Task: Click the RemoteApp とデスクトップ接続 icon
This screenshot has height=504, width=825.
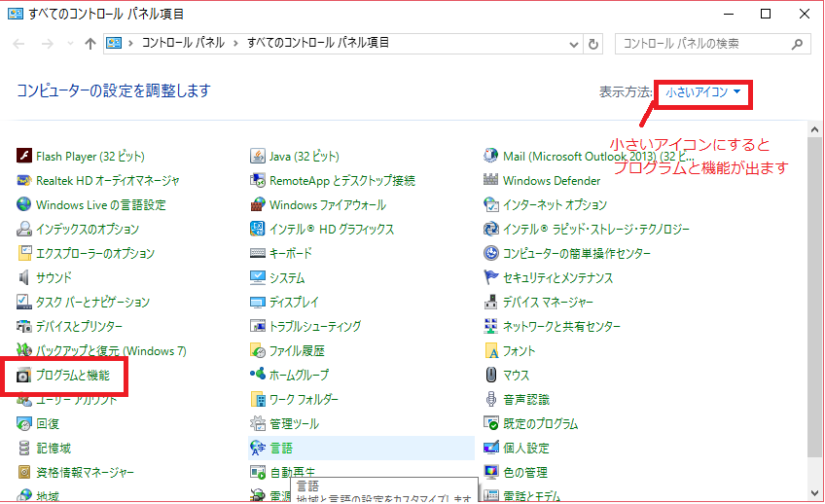Action: [x=258, y=180]
